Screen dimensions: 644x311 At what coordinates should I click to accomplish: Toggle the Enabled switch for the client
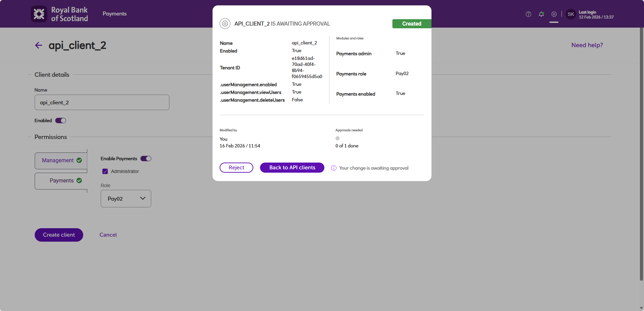tap(61, 120)
